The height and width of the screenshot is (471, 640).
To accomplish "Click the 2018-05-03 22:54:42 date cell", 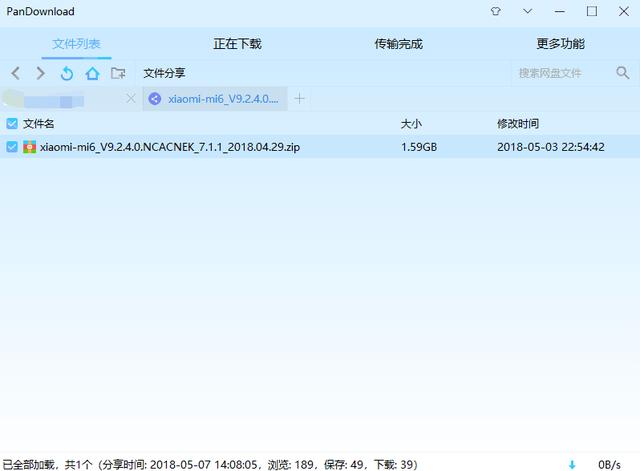I will [551, 147].
